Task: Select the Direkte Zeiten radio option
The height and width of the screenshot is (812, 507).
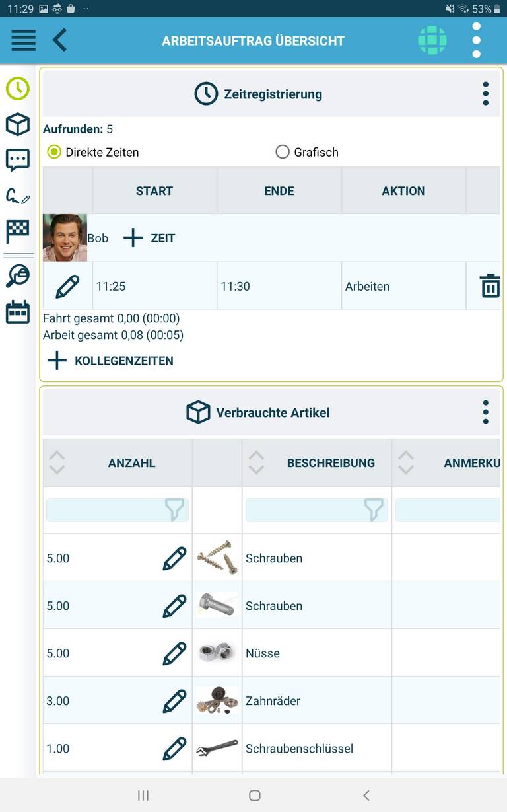Action: (54, 152)
